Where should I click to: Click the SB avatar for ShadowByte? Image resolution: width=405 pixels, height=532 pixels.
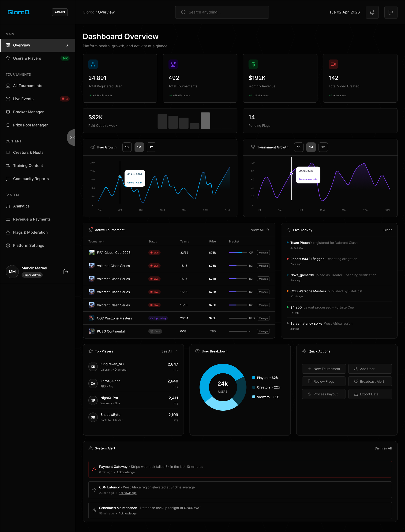click(93, 417)
